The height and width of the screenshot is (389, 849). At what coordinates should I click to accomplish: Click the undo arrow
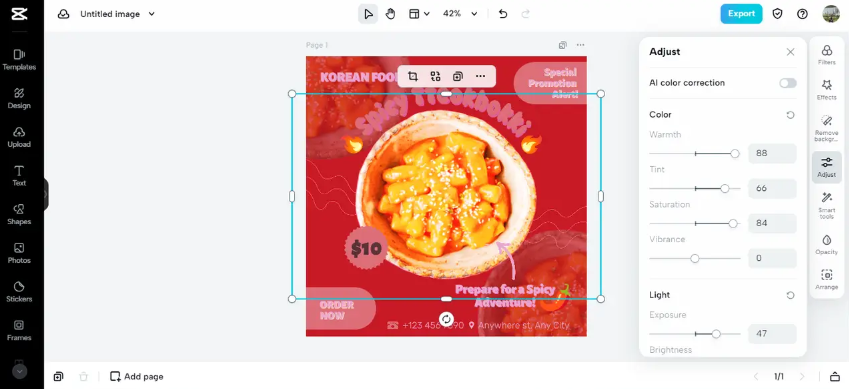[502, 14]
